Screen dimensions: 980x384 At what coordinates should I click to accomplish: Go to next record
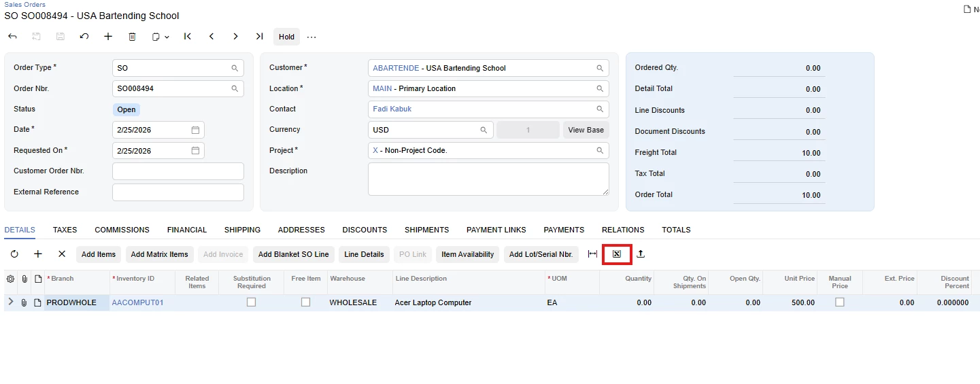tap(235, 37)
